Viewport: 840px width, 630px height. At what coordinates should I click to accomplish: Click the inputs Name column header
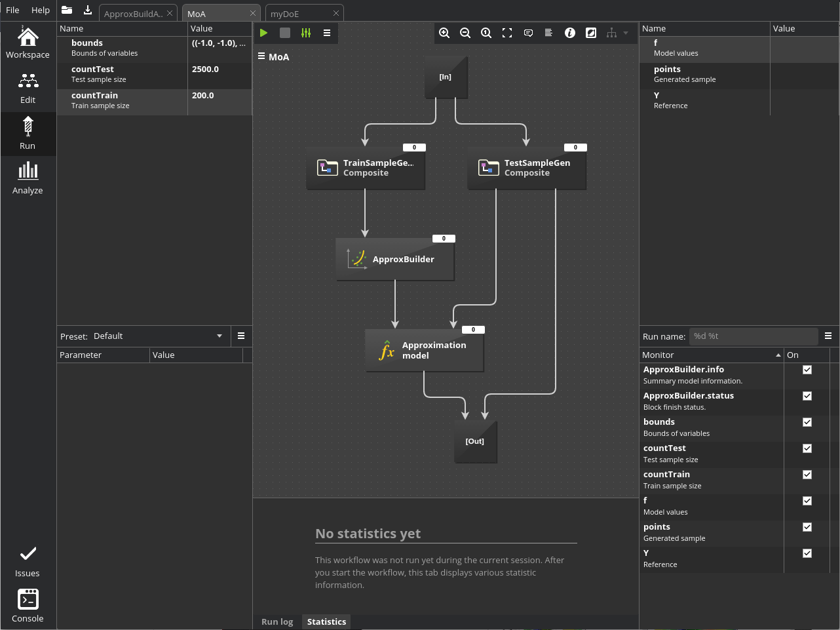[123, 29]
